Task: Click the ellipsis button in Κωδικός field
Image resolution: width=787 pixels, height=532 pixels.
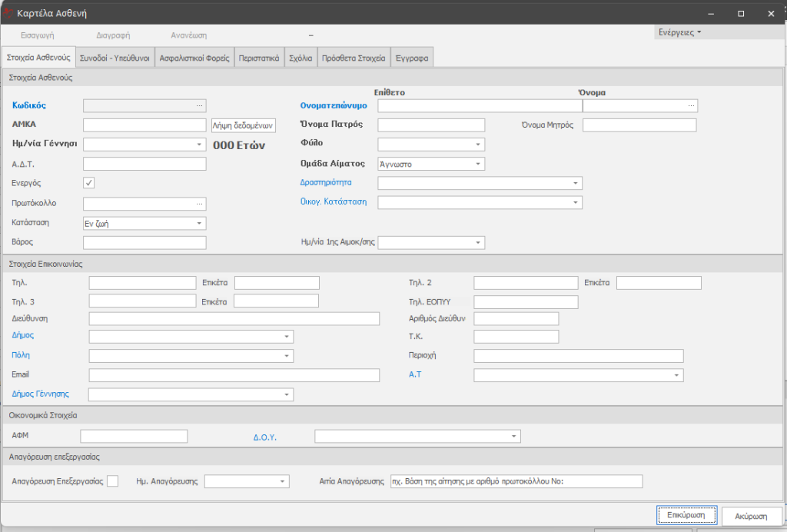Action: click(x=200, y=105)
